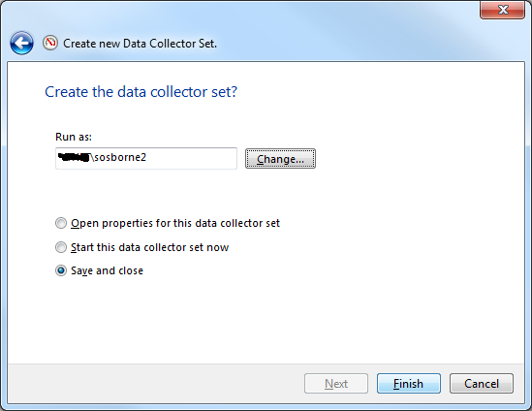Click the Create new Data Collector Set title
The height and width of the screenshot is (411, 532).
(140, 44)
